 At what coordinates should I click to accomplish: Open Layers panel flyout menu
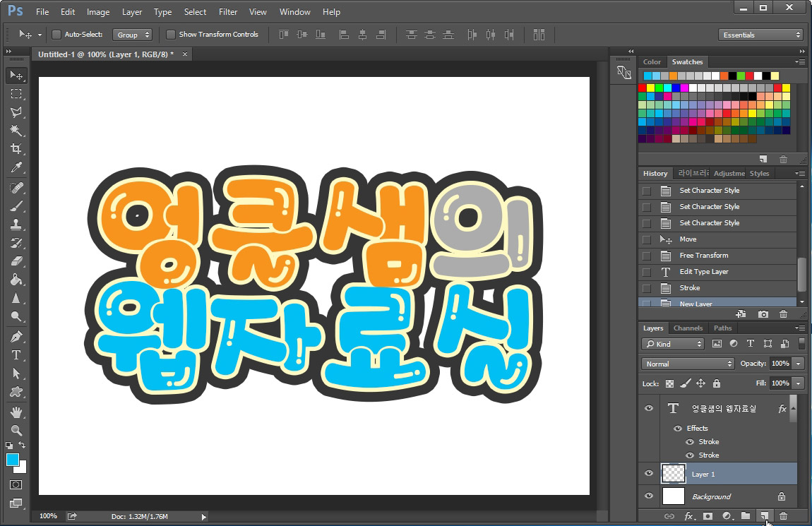[800, 328]
